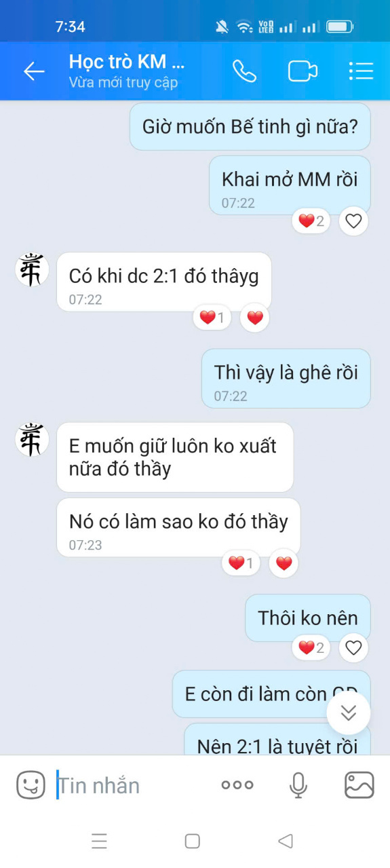390x868 pixels.
Task: Focus the "Tin nhắn" message input
Action: (132, 785)
